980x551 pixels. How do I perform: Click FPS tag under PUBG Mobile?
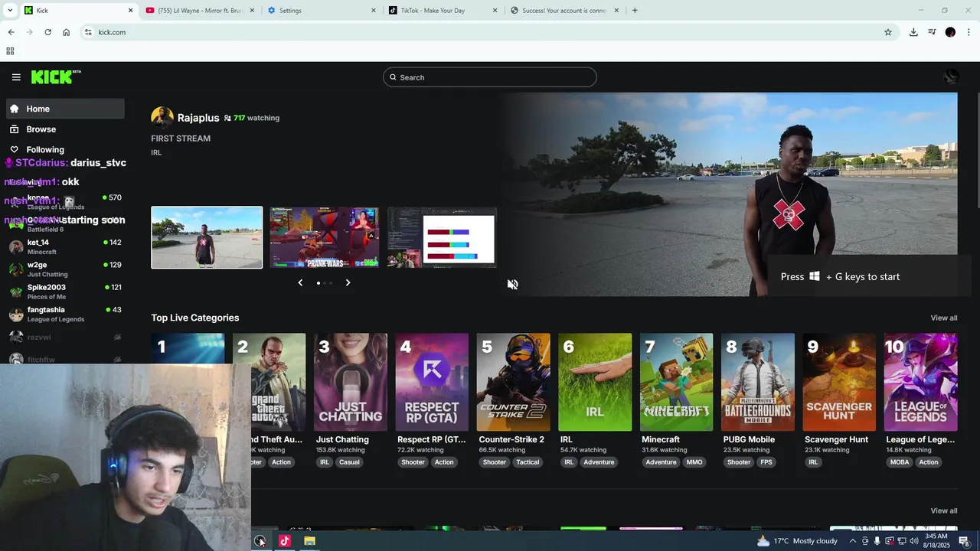click(x=766, y=462)
